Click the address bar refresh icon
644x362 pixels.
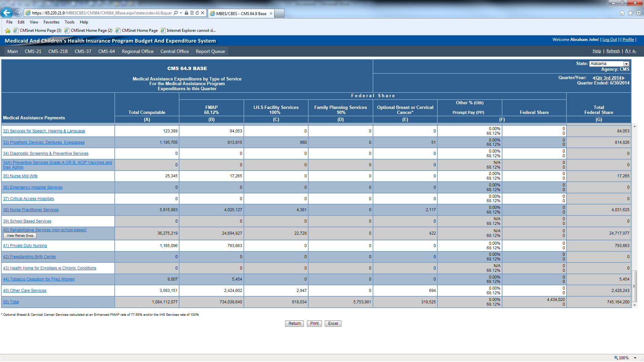197,13
